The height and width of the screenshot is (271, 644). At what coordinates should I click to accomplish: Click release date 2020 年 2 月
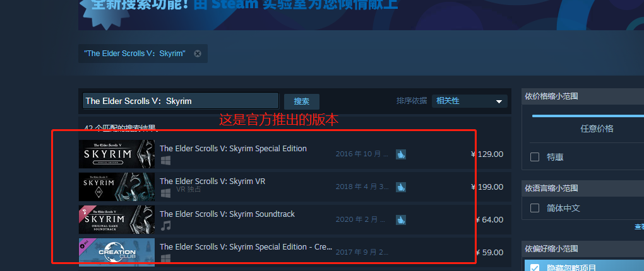click(361, 220)
